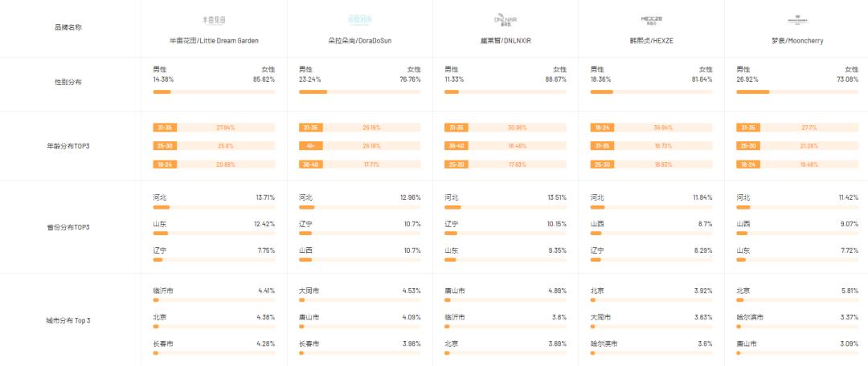
Task: Click the gender bar under 半亩花田
Action: (214, 91)
